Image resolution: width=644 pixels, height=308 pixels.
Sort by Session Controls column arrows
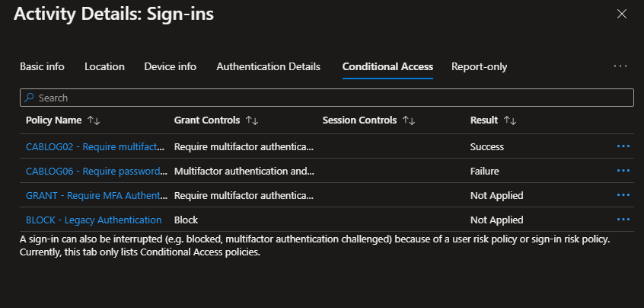[408, 120]
